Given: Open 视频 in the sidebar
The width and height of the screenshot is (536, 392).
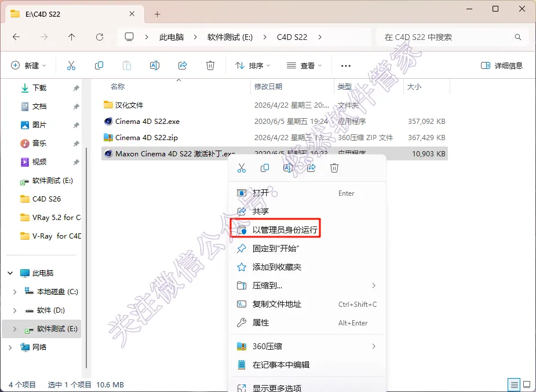Looking at the screenshot, I should click(39, 162).
